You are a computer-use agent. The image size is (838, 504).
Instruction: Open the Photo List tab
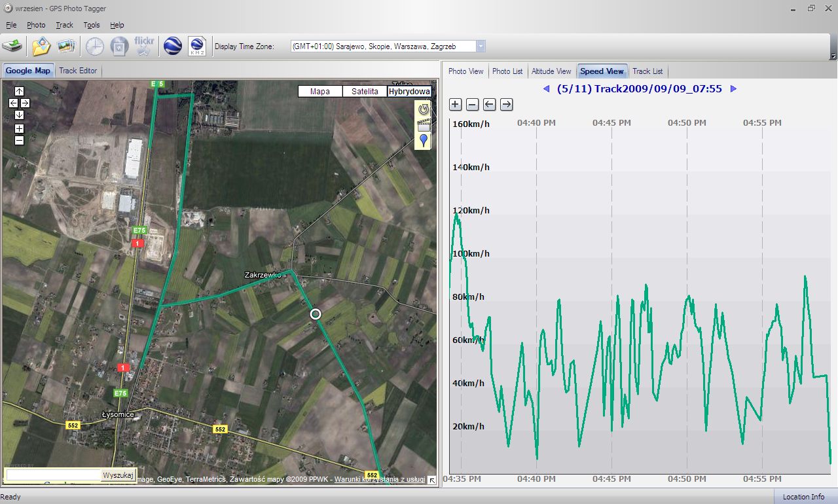point(507,71)
